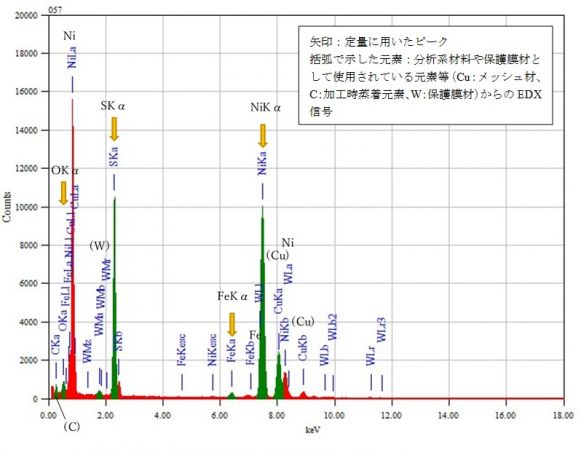Click the '(W)' bracketed element label

99,245
